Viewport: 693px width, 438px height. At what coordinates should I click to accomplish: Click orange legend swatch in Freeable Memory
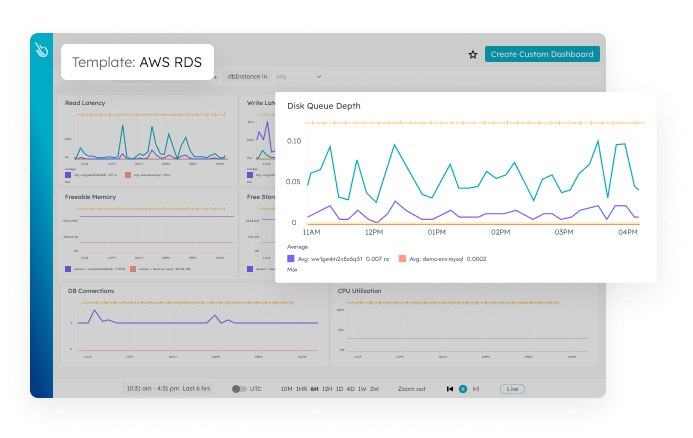(x=133, y=269)
